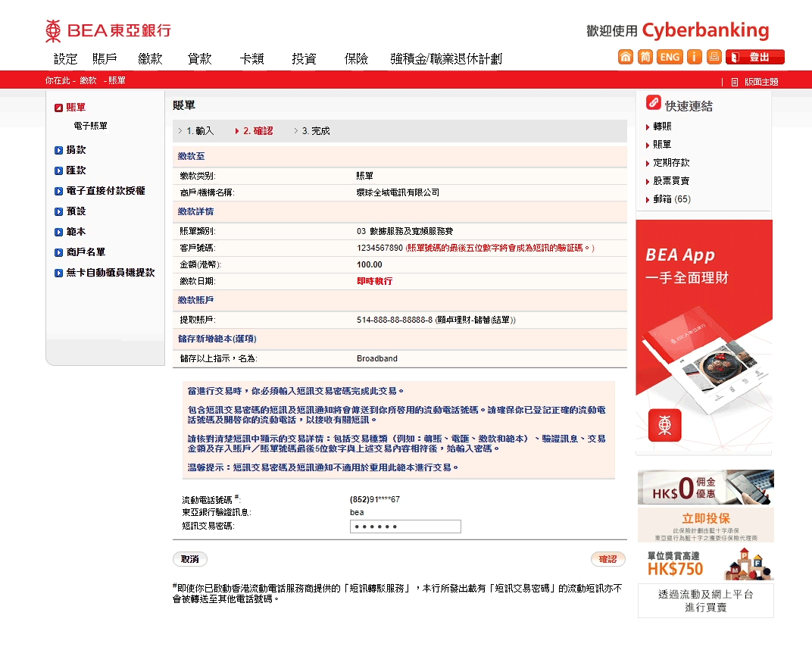The image size is (812, 650).
Task: Switch to Simplified Chinese with 简 icon
Action: [645, 57]
